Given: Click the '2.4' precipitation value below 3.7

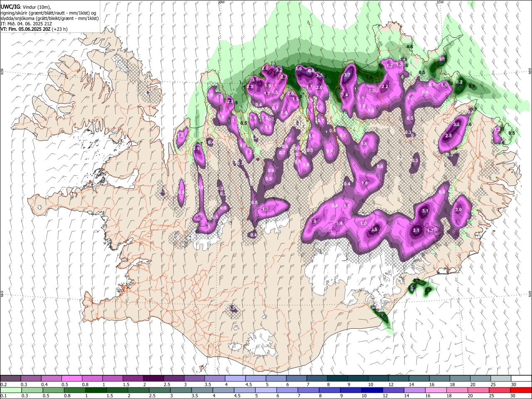Looking at the screenshot, I should pos(345,95).
